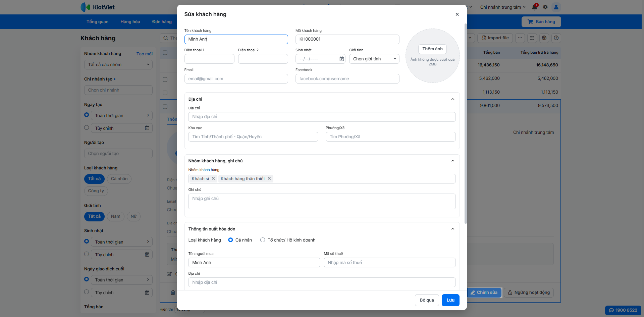Open the Tổng quan menu
644x317 pixels.
click(97, 22)
